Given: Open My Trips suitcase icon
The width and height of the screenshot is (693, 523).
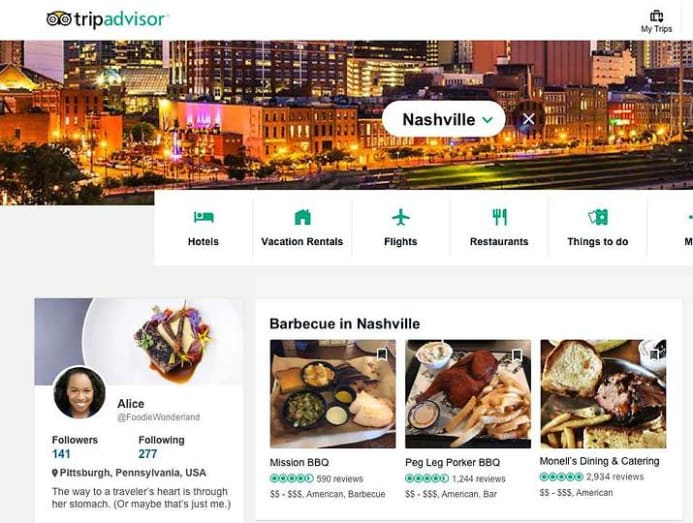Looking at the screenshot, I should 656,17.
